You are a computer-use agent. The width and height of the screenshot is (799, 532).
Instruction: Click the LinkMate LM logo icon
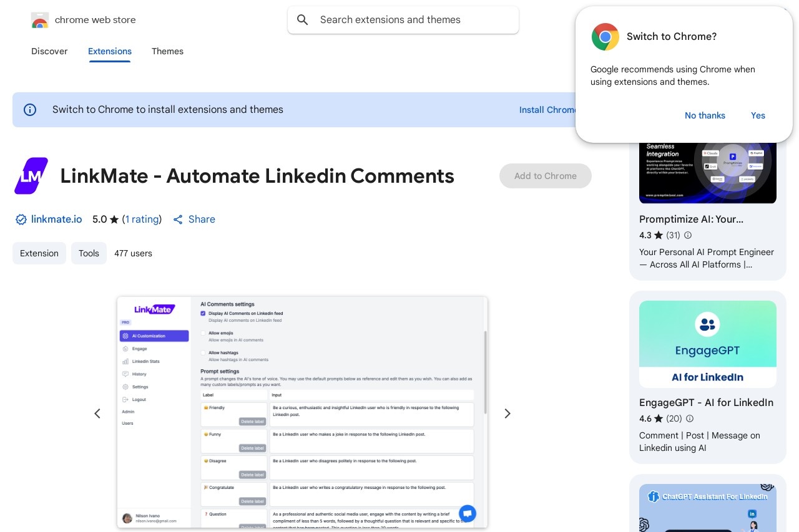click(31, 176)
